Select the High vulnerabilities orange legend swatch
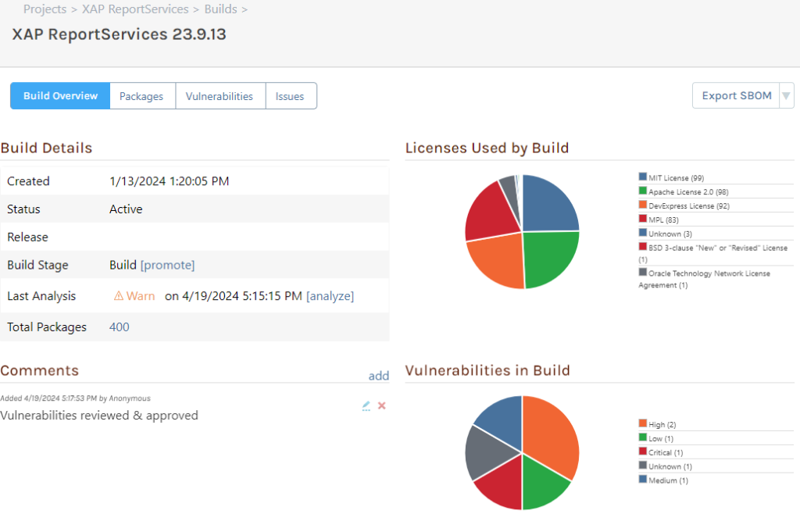 (x=642, y=424)
